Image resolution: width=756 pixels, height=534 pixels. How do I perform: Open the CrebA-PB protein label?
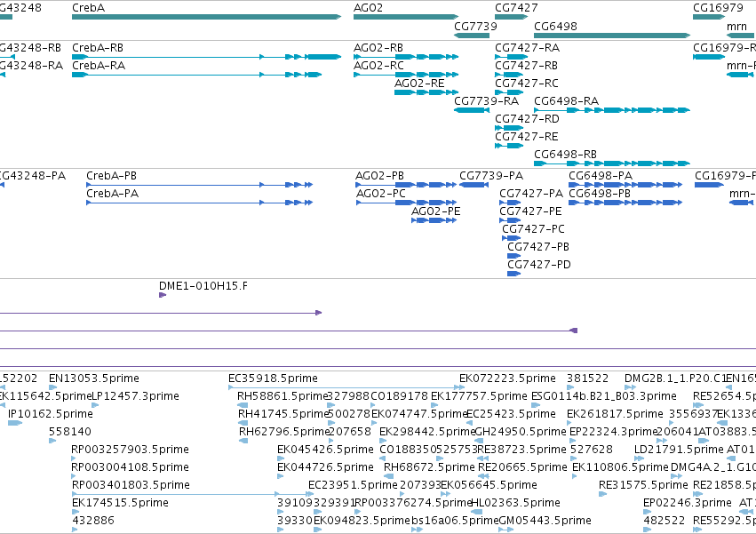tap(111, 176)
